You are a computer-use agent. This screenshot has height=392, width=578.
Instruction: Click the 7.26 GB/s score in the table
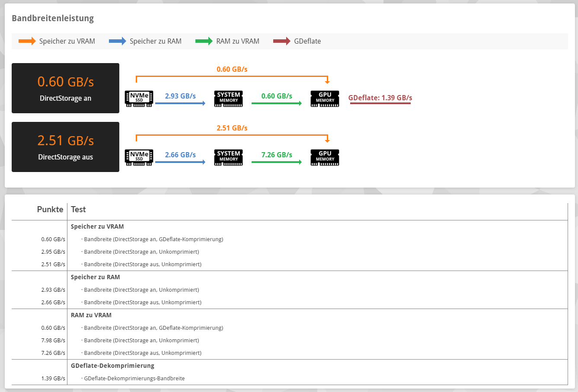pyautogui.click(x=53, y=353)
